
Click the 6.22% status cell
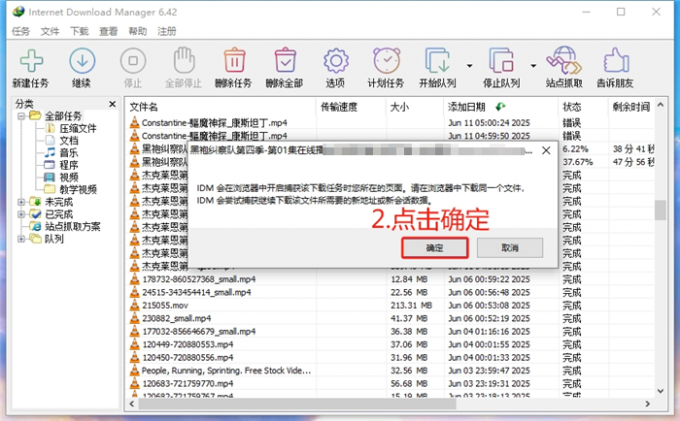(575, 149)
